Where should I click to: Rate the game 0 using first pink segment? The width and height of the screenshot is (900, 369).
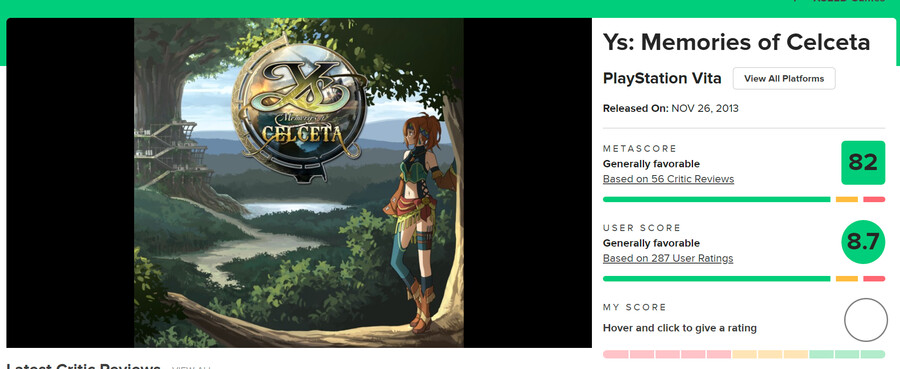(x=615, y=354)
